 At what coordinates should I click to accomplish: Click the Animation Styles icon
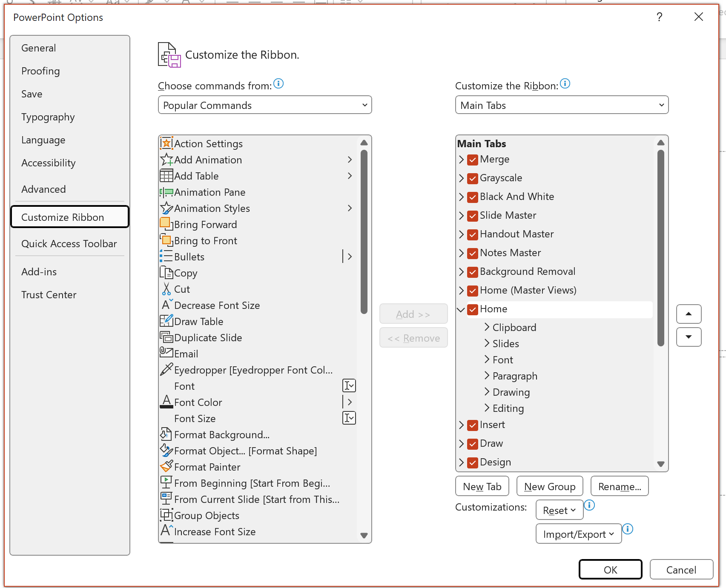(166, 208)
